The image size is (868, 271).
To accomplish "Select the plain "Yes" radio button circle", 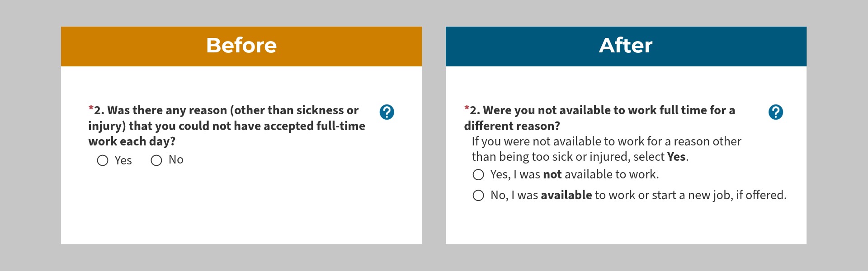I will [x=103, y=160].
